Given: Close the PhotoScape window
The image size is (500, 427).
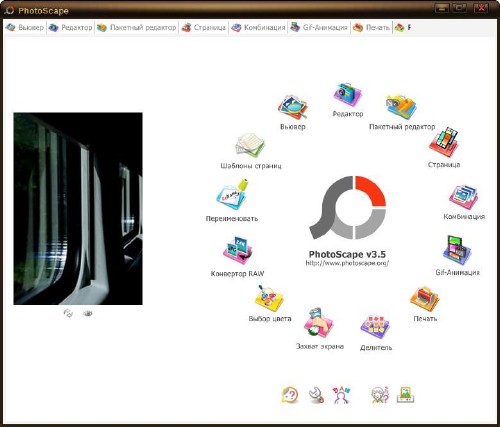Looking at the screenshot, I should [x=481, y=8].
